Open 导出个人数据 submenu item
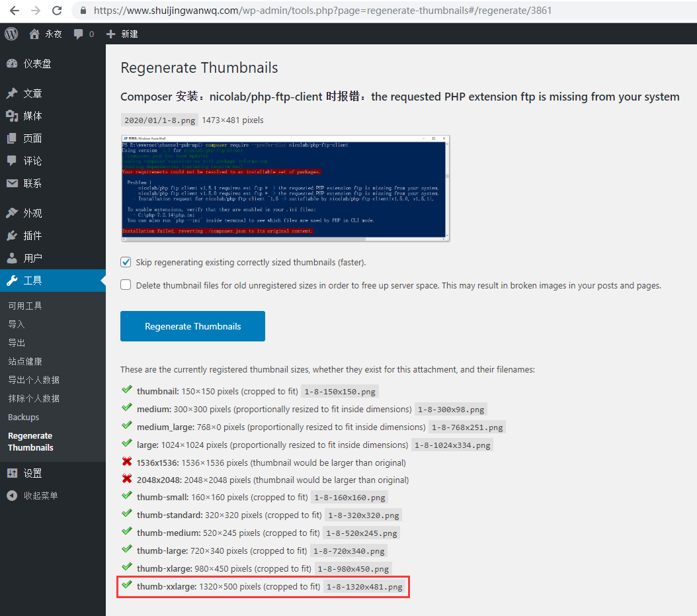This screenshot has height=616, width=697. 34,380
